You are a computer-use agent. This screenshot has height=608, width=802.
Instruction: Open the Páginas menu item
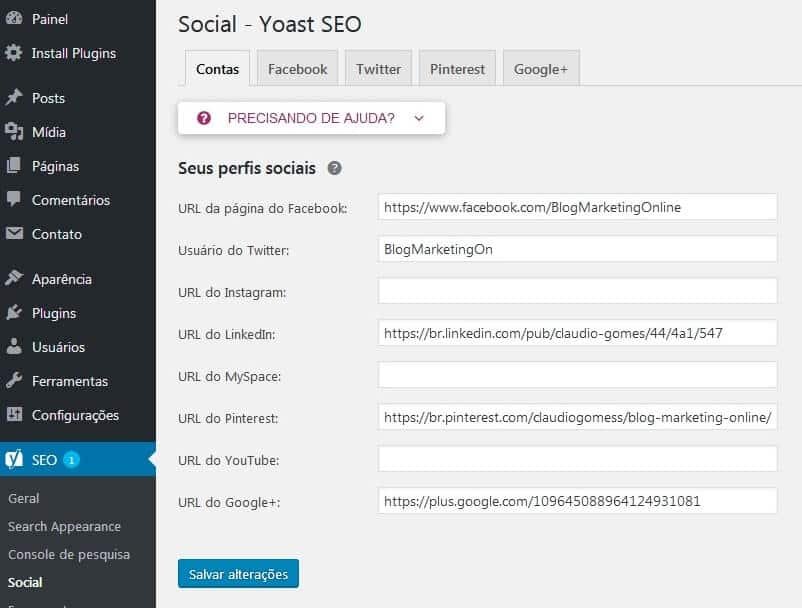(55, 166)
